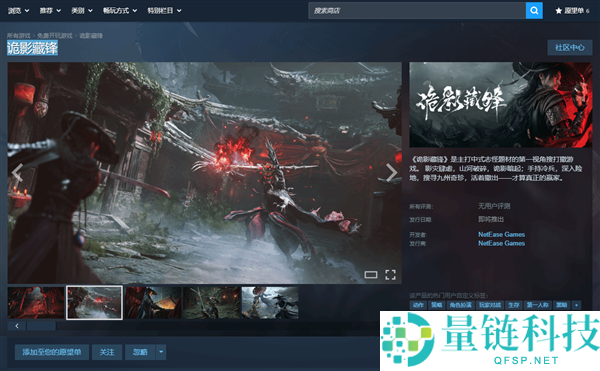The height and width of the screenshot is (371, 600).
Task: Select the fourth thumbnail with swordsman courtyard
Action: pyautogui.click(x=212, y=303)
